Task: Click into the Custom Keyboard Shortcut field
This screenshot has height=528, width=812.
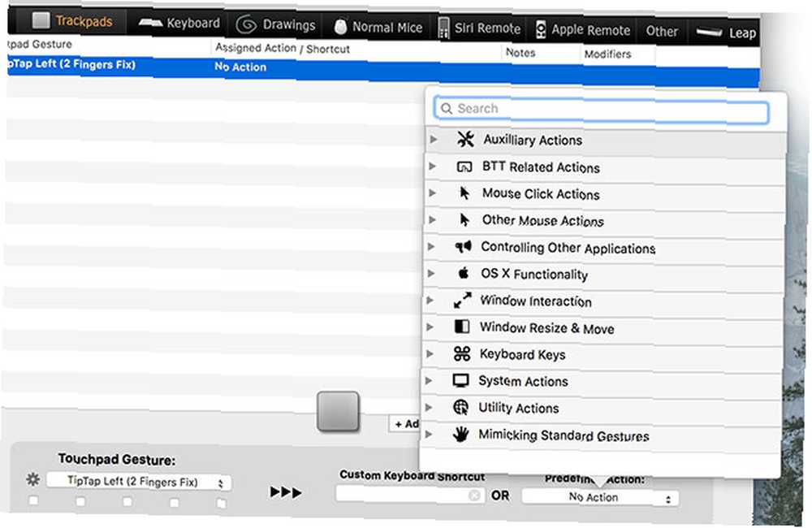Action: coord(409,495)
